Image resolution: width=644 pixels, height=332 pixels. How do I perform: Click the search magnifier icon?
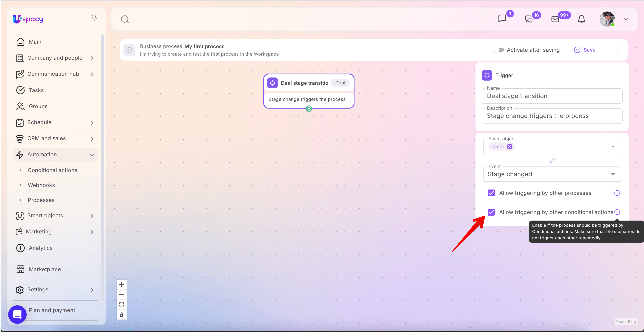click(x=125, y=19)
